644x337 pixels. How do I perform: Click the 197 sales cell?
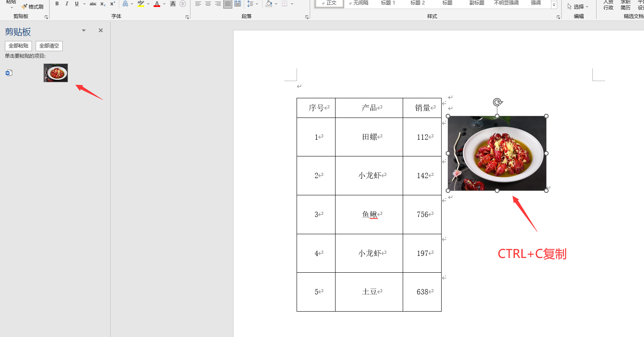point(422,253)
